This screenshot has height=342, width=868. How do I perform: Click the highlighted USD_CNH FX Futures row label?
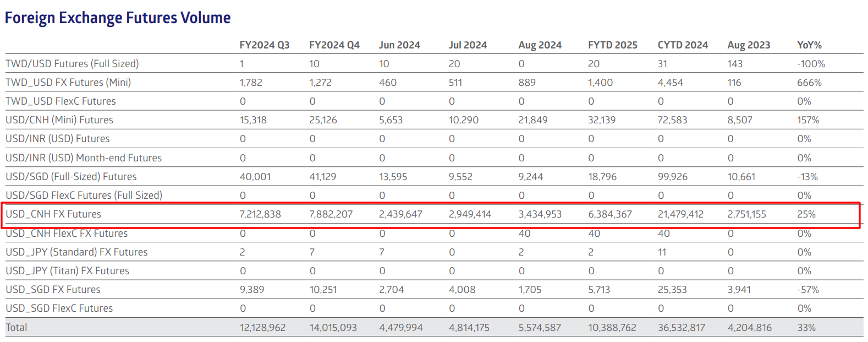tap(53, 214)
